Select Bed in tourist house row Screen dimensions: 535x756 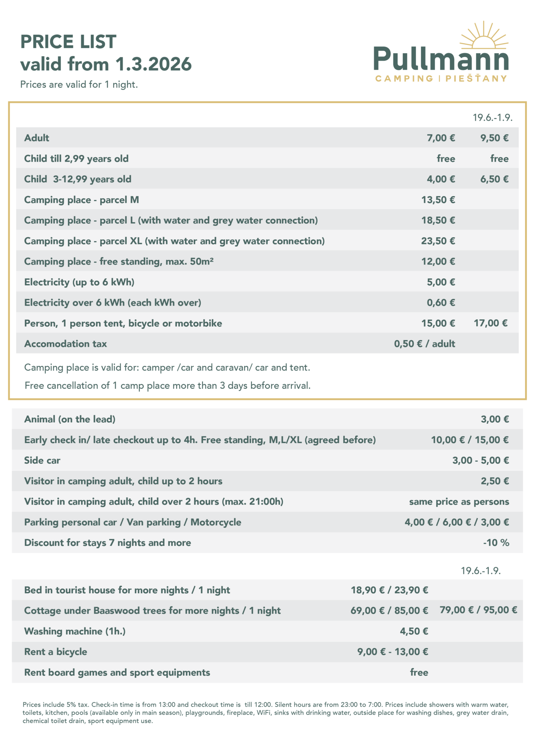[267, 590]
